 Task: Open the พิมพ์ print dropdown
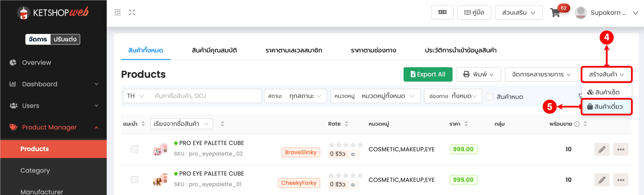478,74
